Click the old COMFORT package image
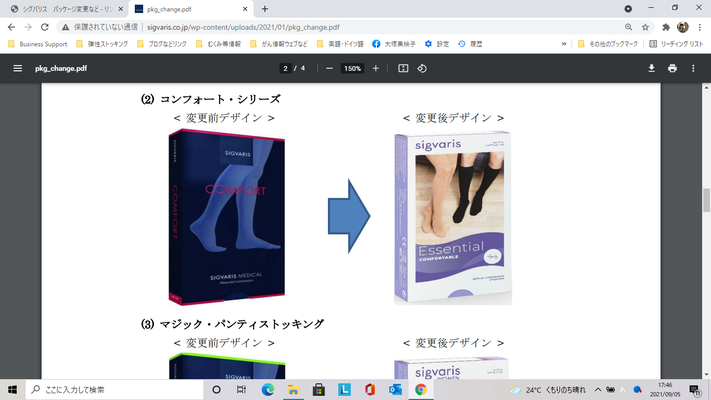Screen dimensions: 711x400 227,217
